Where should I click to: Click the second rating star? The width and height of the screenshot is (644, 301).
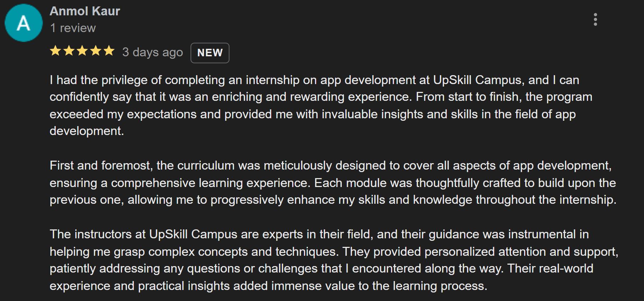click(x=69, y=51)
